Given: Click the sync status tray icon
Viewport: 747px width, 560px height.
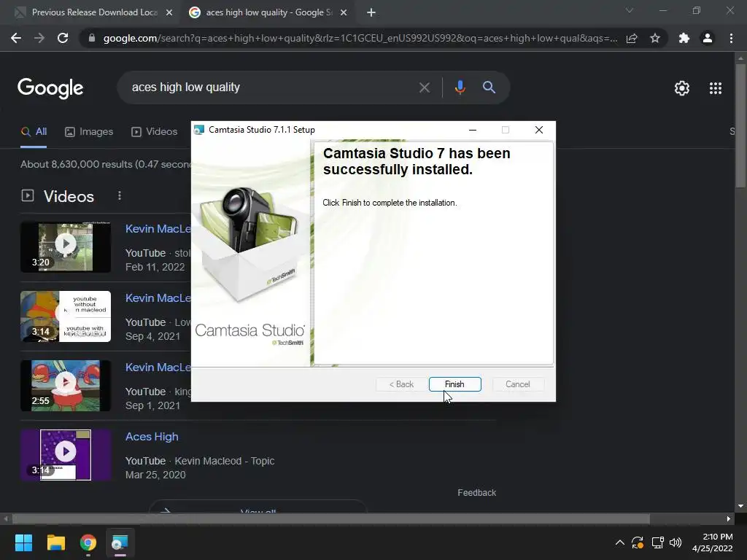Looking at the screenshot, I should pos(638,542).
